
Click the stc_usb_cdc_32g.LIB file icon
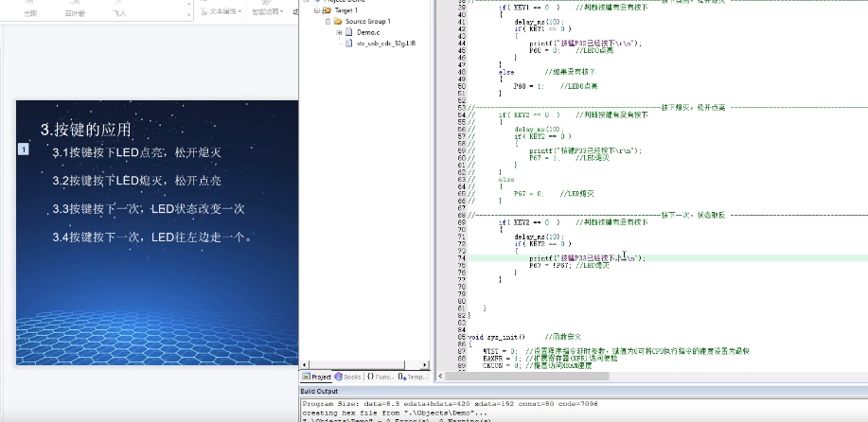coord(348,44)
